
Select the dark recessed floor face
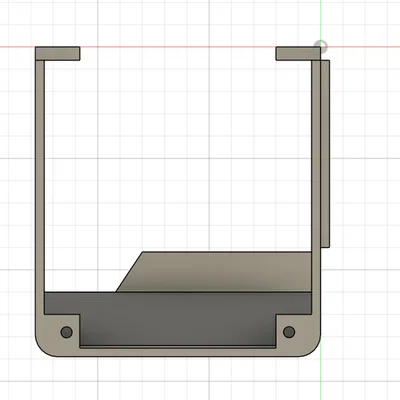[178, 318]
